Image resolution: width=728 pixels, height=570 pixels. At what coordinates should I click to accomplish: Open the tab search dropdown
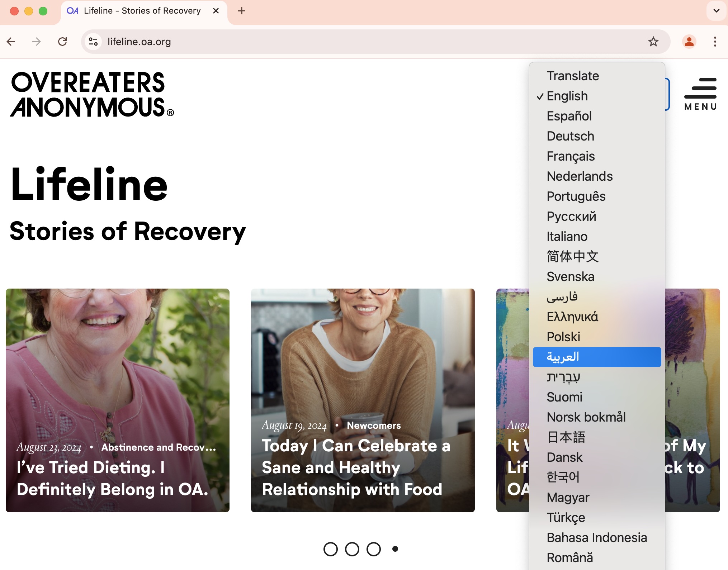click(x=716, y=11)
